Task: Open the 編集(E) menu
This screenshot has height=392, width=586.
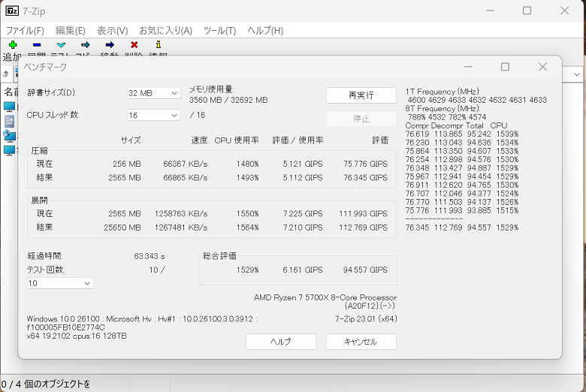Action: [x=71, y=31]
